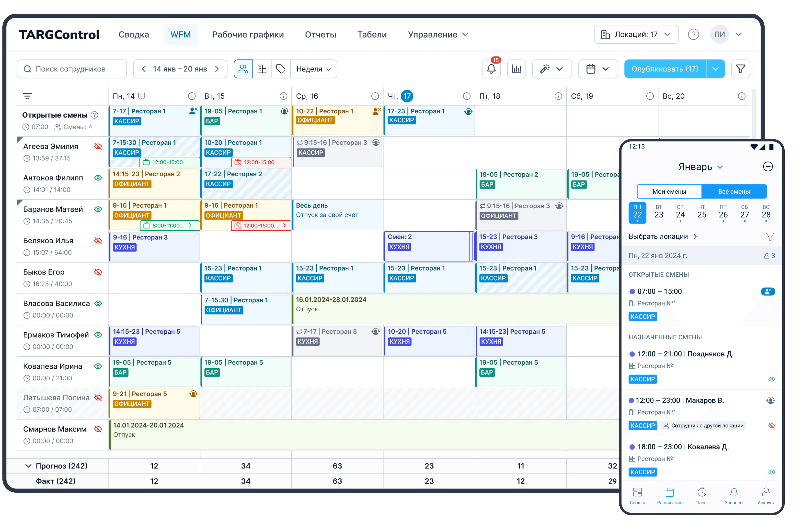Open the filter funnel in the toolbar
The width and height of the screenshot is (800, 532).
tap(740, 69)
